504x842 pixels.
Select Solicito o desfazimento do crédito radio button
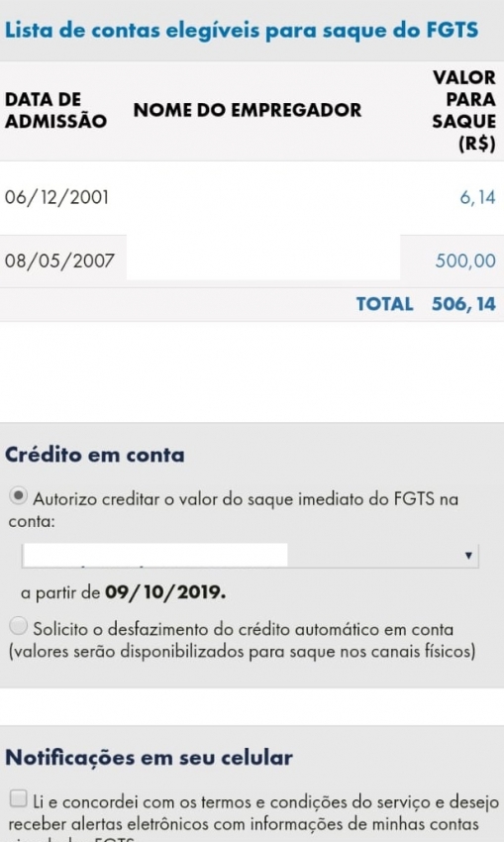tap(18, 626)
